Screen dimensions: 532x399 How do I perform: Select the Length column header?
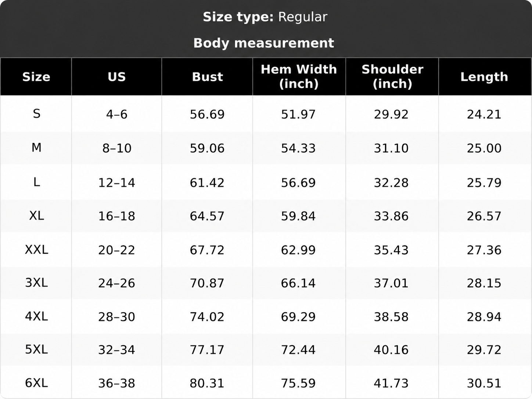click(484, 77)
